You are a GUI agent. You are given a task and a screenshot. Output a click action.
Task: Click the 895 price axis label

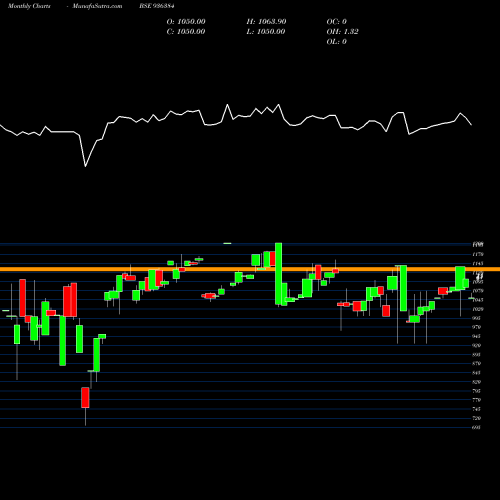(x=477, y=355)
